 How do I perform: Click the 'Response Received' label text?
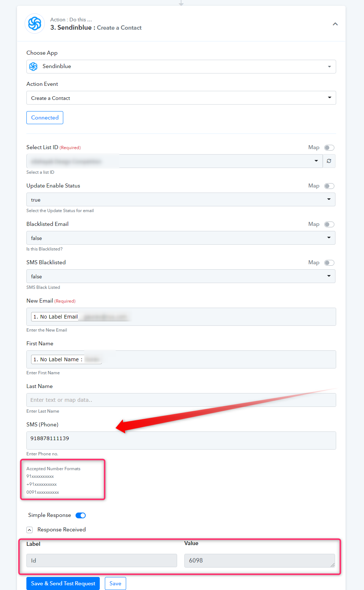pyautogui.click(x=61, y=530)
